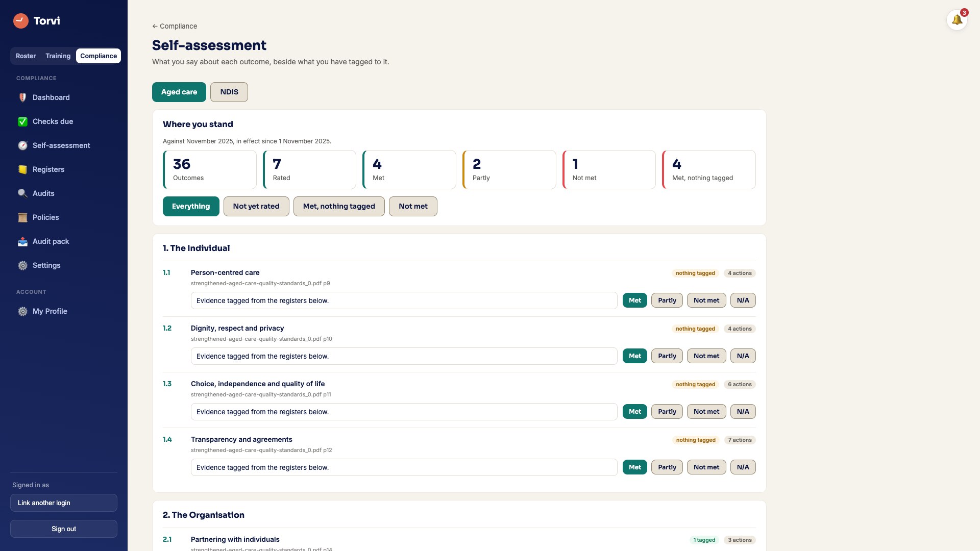Open Checks due in the sidebar

click(64, 121)
